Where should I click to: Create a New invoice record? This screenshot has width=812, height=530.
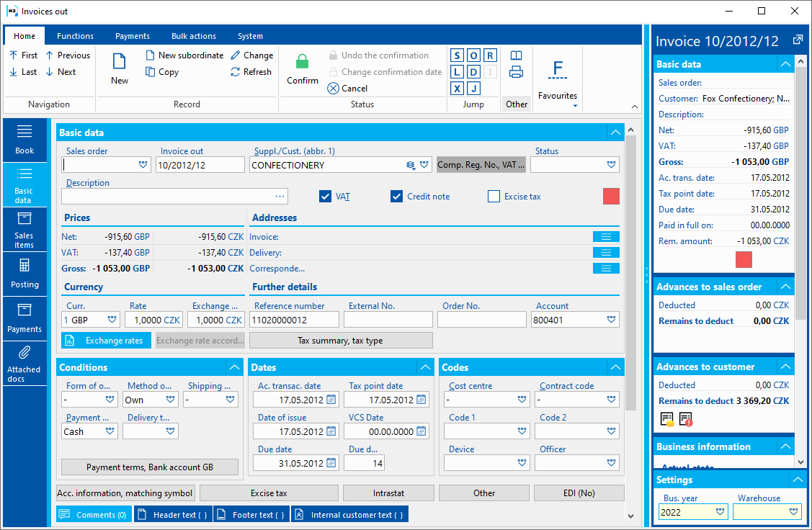pos(119,69)
